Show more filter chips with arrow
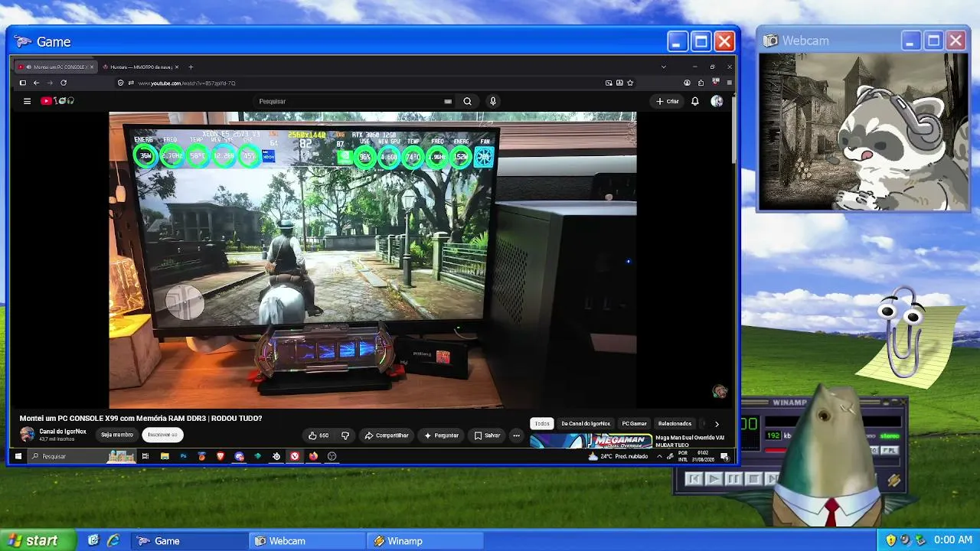This screenshot has width=980, height=551. click(717, 423)
